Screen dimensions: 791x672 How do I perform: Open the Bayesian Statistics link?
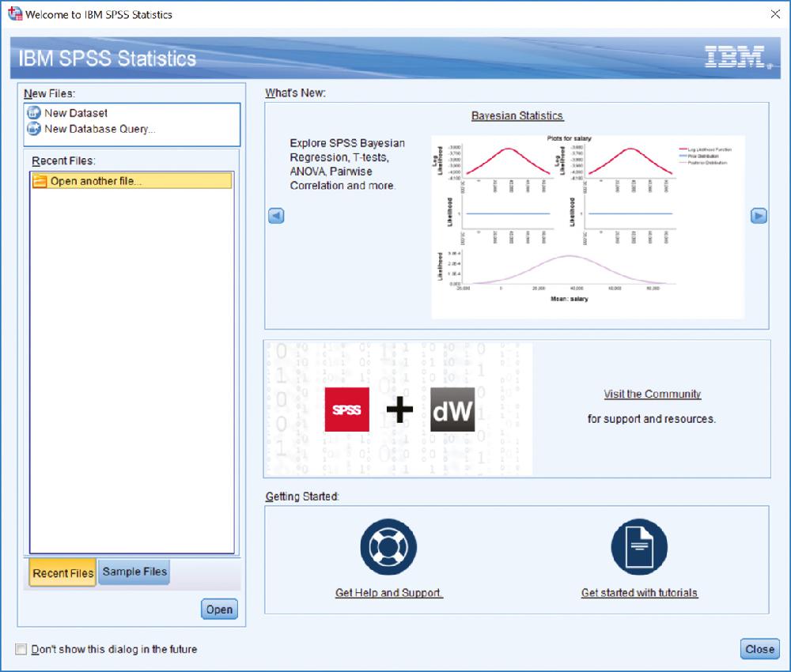click(x=517, y=115)
